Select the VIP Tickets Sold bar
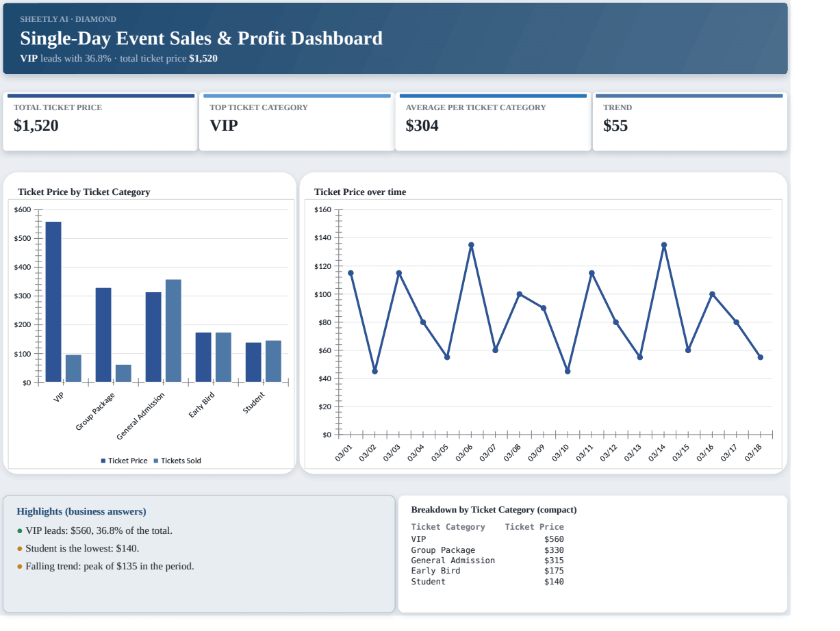840x631 pixels. (73, 368)
